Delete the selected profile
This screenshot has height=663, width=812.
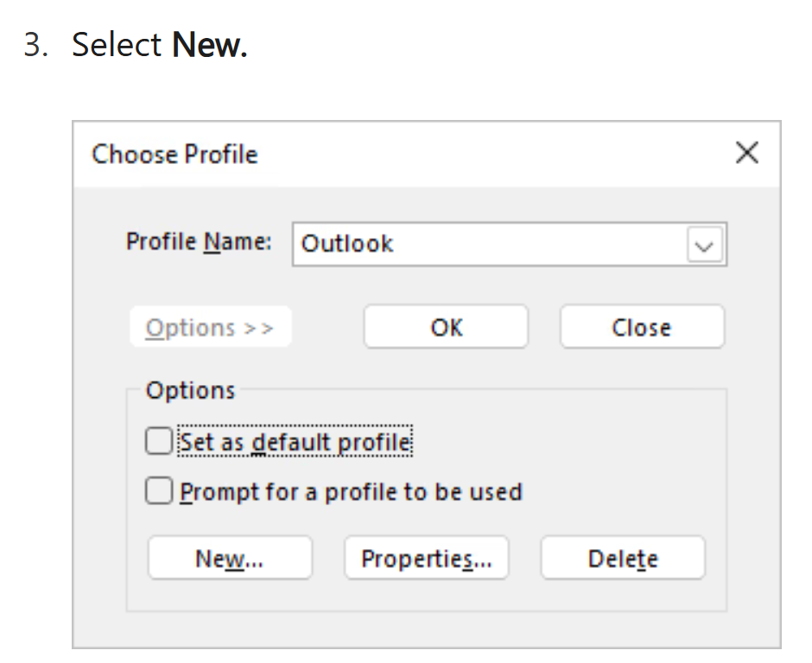click(622, 559)
